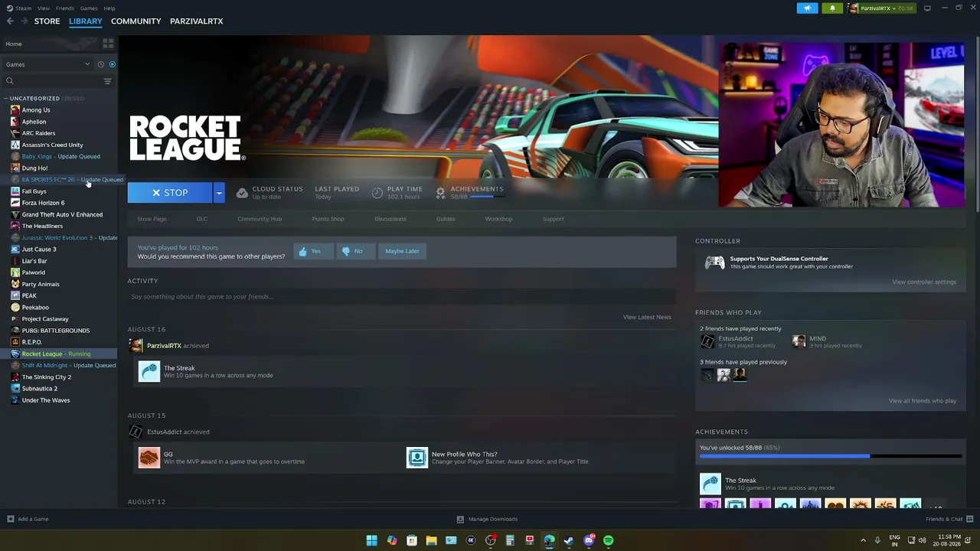Sort games by recent activity clock icon
980x551 pixels.
pyautogui.click(x=100, y=64)
